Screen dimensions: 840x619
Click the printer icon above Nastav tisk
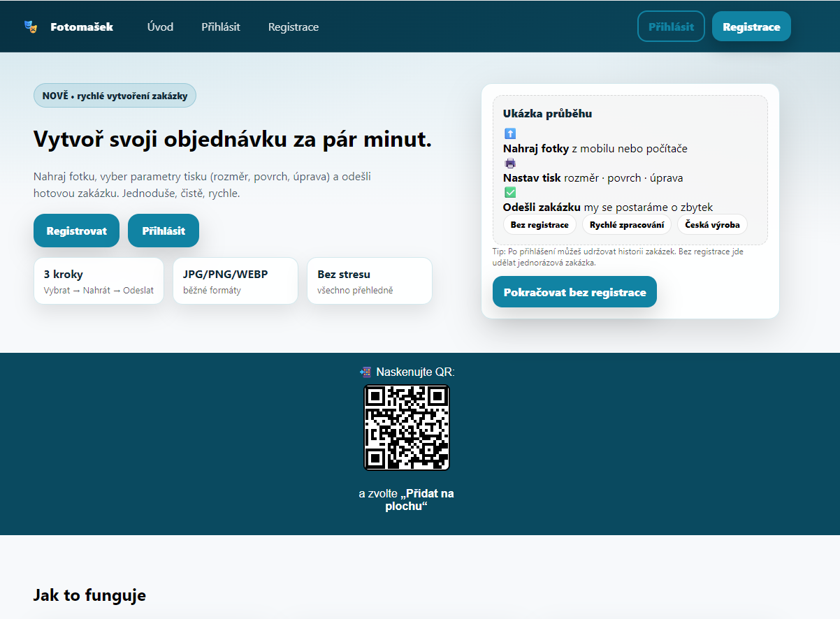(509, 163)
